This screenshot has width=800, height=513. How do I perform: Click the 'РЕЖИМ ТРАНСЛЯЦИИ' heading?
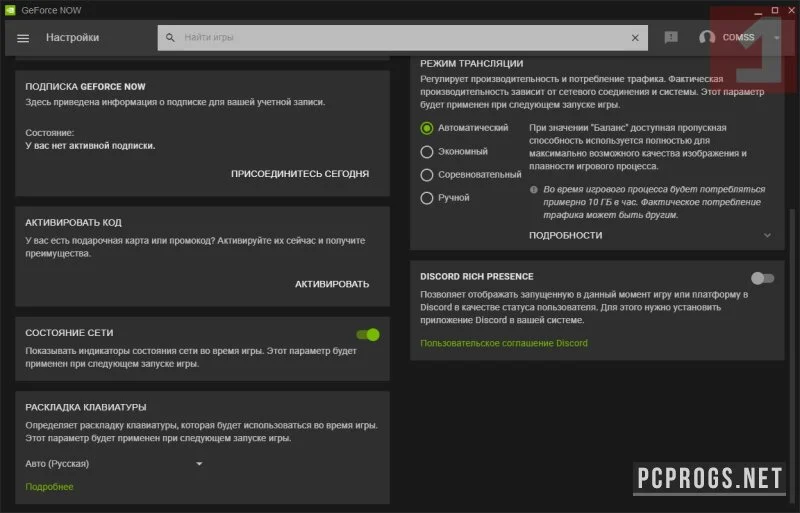pos(471,63)
